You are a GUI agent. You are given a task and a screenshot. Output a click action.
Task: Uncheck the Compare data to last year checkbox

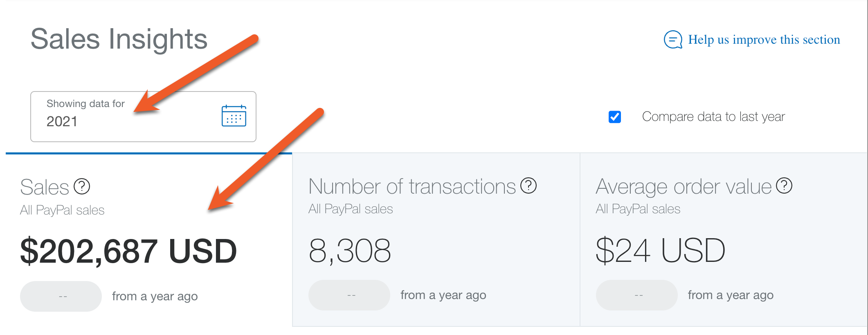tap(615, 117)
